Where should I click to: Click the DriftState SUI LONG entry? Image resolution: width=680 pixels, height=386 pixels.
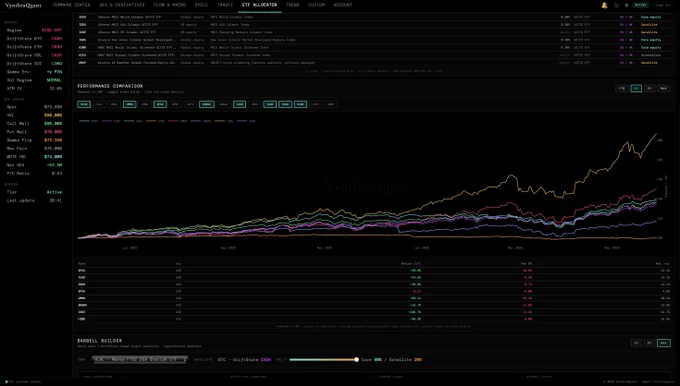(34, 63)
